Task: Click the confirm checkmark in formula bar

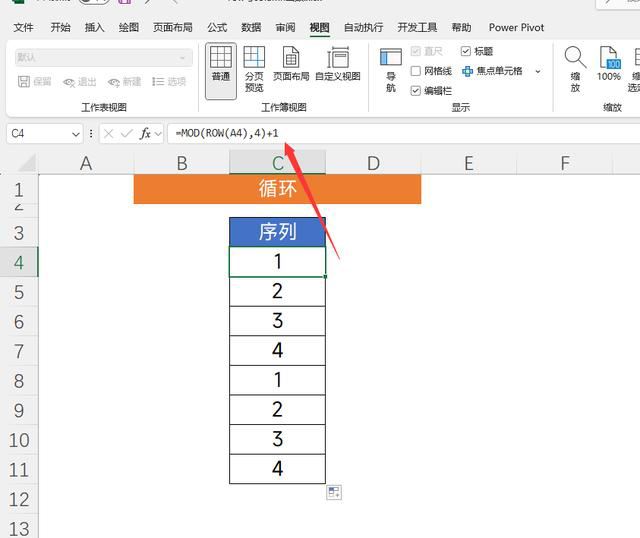Action: [127, 133]
